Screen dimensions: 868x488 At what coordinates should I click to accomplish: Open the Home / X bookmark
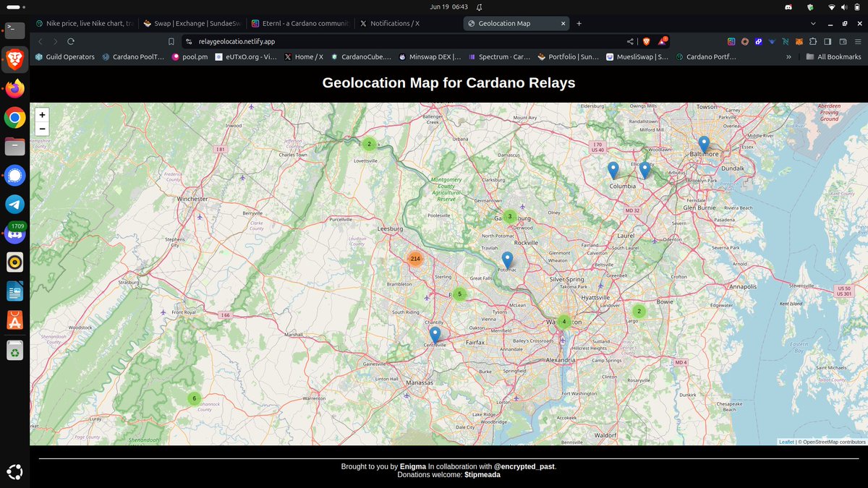tap(304, 56)
